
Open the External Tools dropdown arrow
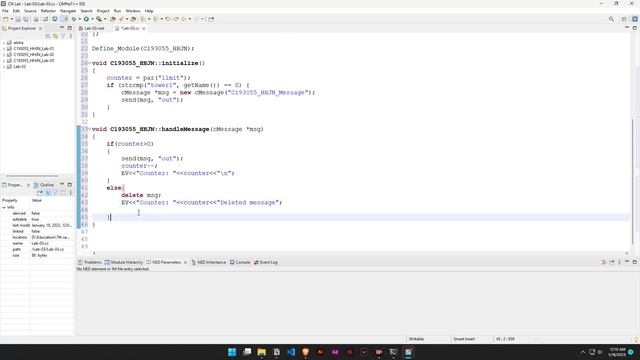point(105,19)
